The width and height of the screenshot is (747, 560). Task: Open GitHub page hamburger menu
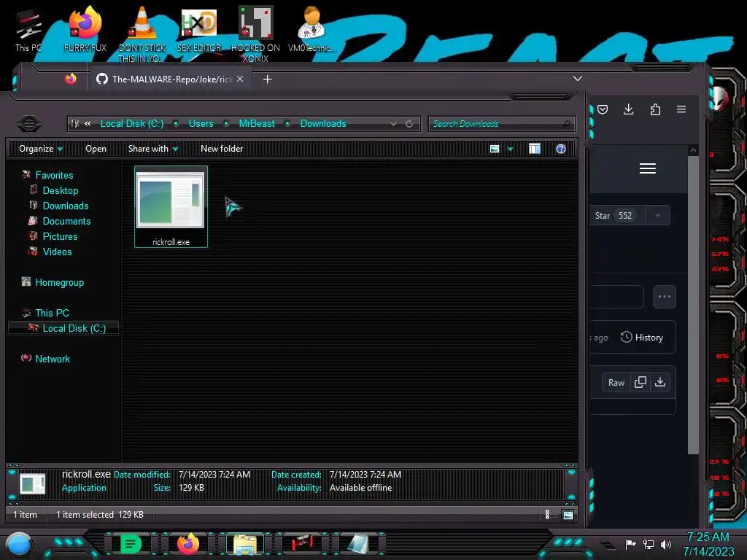(x=648, y=168)
